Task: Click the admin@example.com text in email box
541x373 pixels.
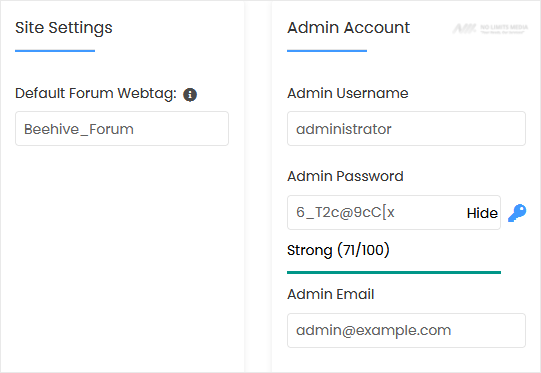Action: coord(374,331)
